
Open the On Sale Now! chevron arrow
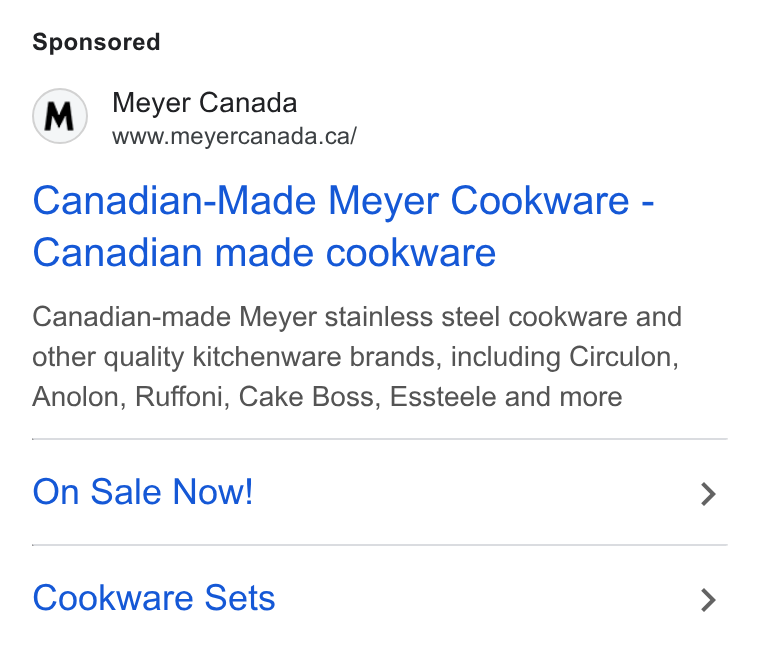tap(708, 494)
